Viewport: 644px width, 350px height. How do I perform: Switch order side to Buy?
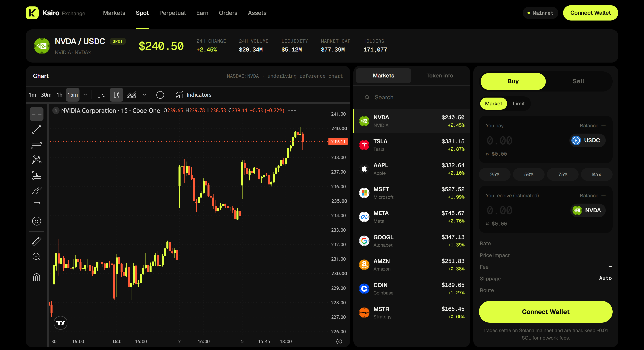pos(513,81)
